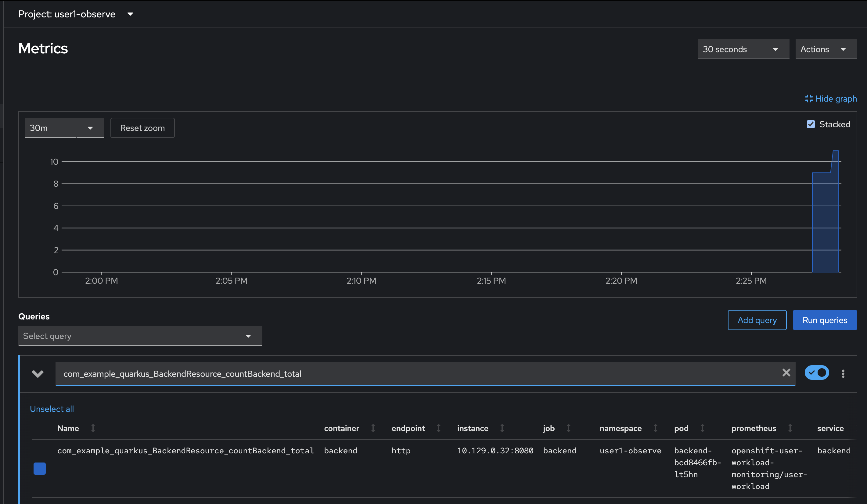Click the Hide graph link
Viewport: 867px width, 504px height.
(831, 99)
